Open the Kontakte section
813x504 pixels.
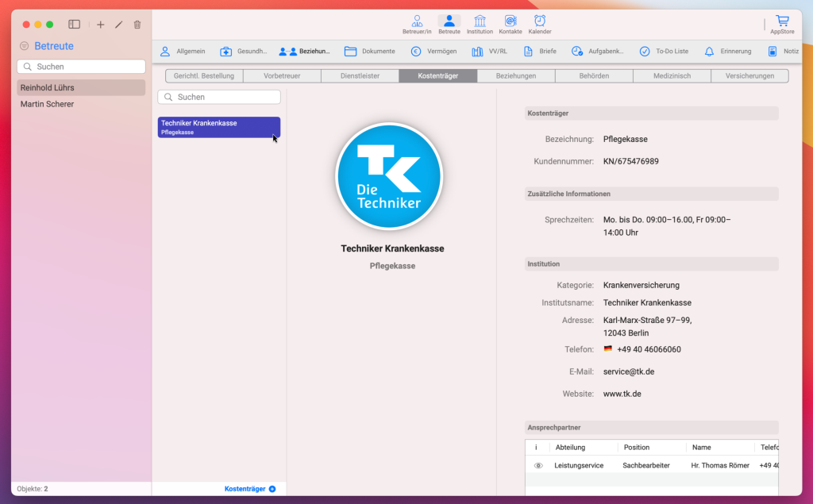pyautogui.click(x=511, y=25)
